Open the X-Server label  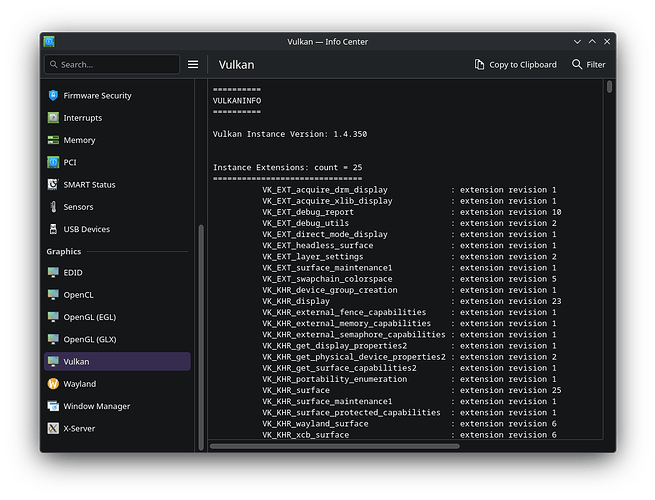(79, 428)
